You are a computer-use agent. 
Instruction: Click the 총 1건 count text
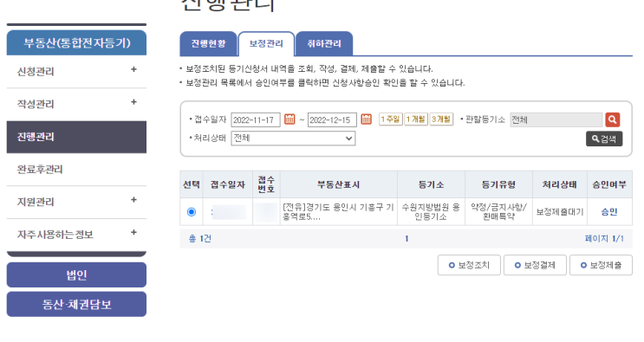[200, 239]
